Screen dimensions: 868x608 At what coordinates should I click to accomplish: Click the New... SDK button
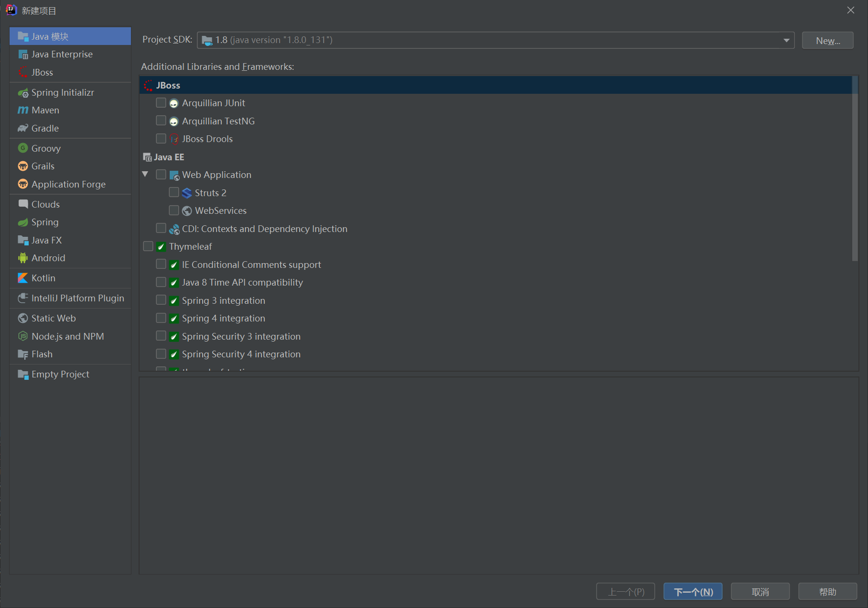(827, 41)
